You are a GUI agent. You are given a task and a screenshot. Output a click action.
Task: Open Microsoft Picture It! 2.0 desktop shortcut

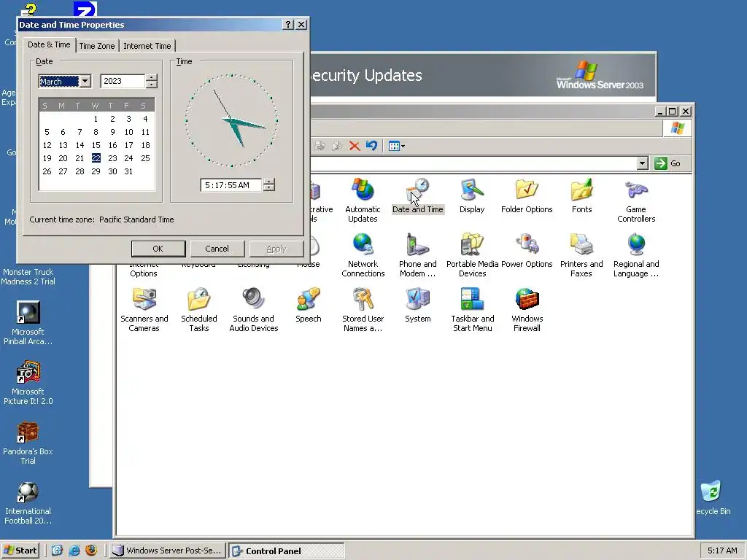28,383
